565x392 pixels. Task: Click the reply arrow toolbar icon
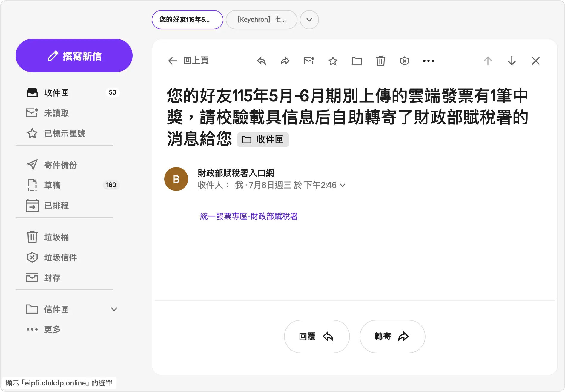tap(261, 61)
